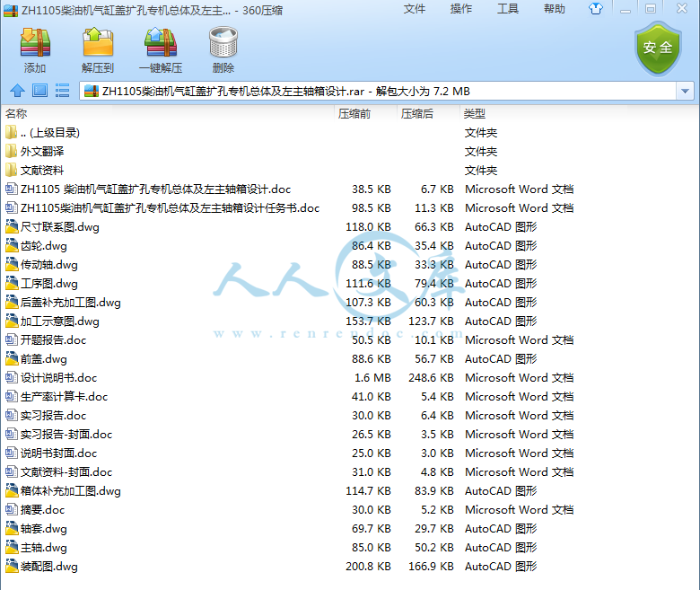Switch to large icon view mode
The image size is (700, 590).
pos(39,91)
